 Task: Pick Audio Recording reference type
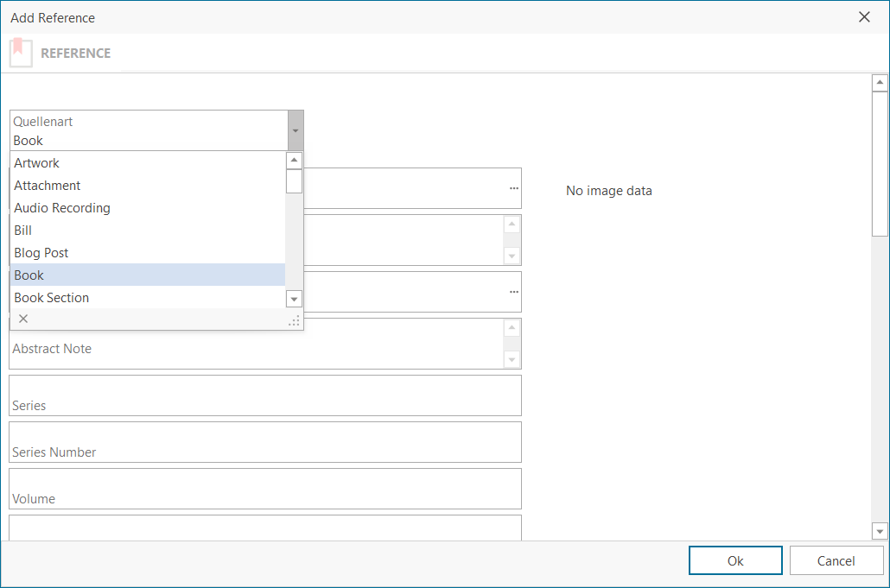coord(62,208)
